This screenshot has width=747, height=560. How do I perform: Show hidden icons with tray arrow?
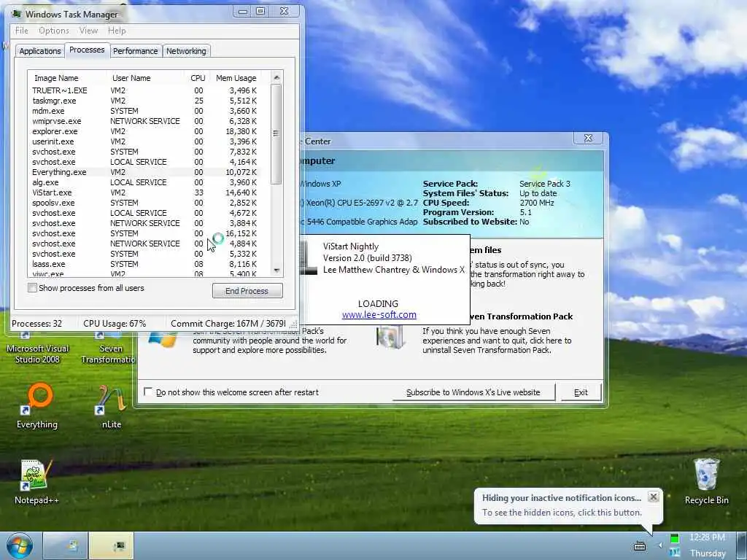[x=660, y=545]
